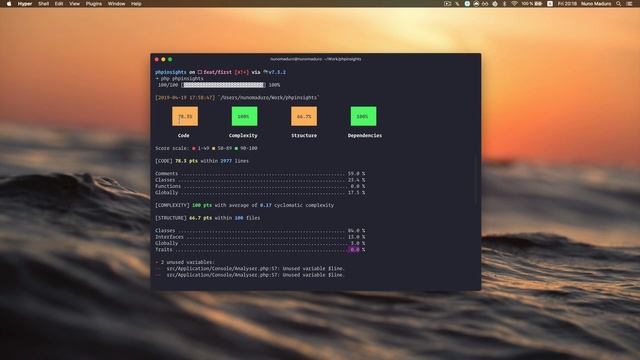Click the 'Functions' row

click(260, 186)
